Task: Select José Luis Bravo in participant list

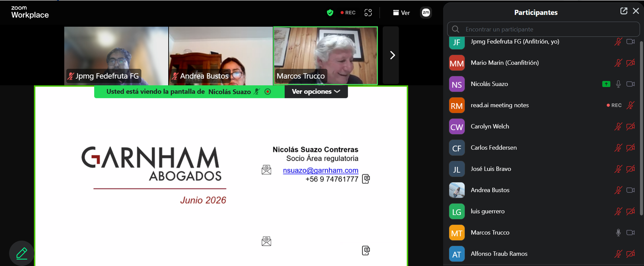Action: click(x=542, y=169)
